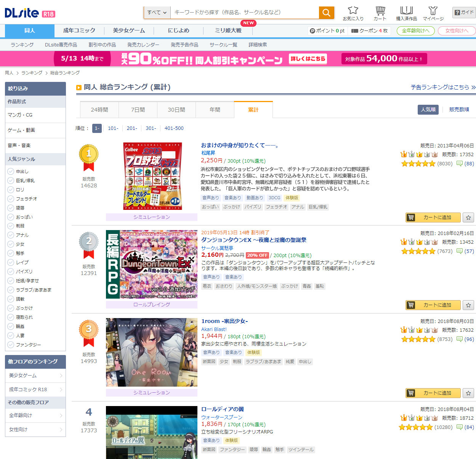This screenshot has width=476, height=459.
Task: Switch to the 7日間 ranking tab
Action: (138, 110)
